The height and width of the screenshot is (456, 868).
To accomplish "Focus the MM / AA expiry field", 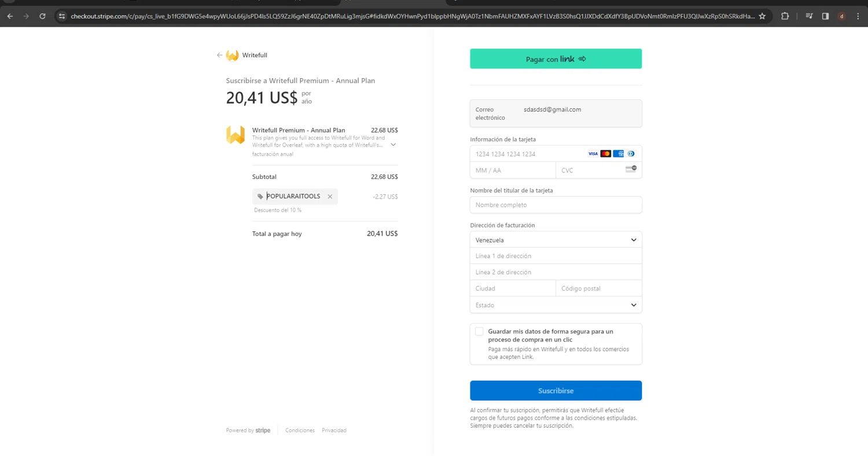I will pyautogui.click(x=513, y=170).
